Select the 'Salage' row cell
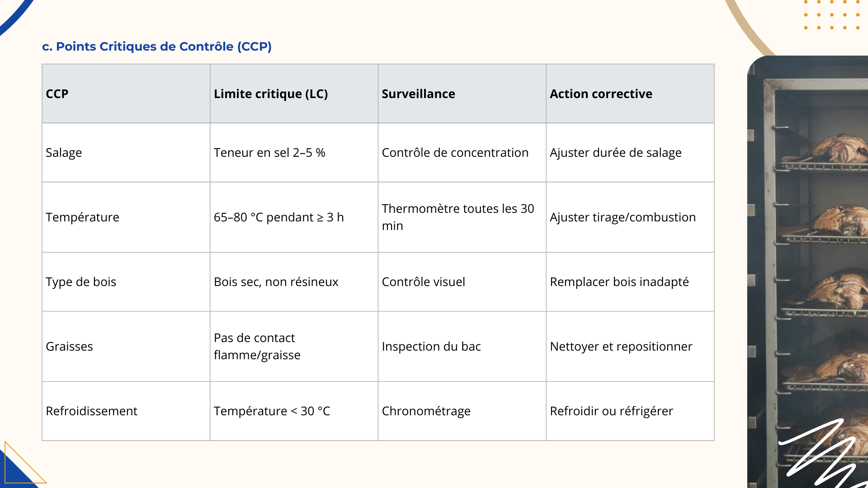 [x=126, y=153]
